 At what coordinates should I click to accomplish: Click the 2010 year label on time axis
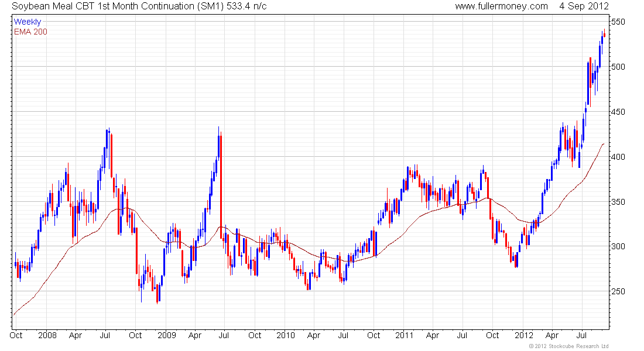[x=286, y=335]
